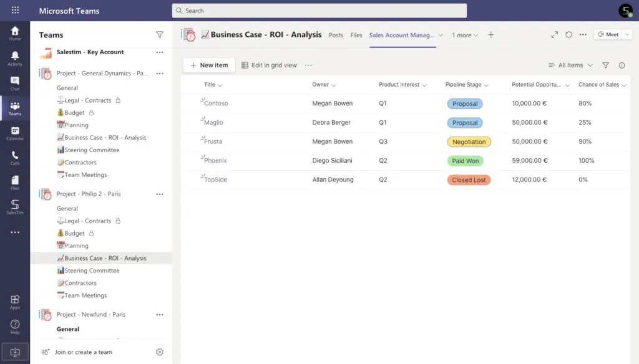The height and width of the screenshot is (364, 639).
Task: Open Files in the left rail
Action: pos(15,183)
